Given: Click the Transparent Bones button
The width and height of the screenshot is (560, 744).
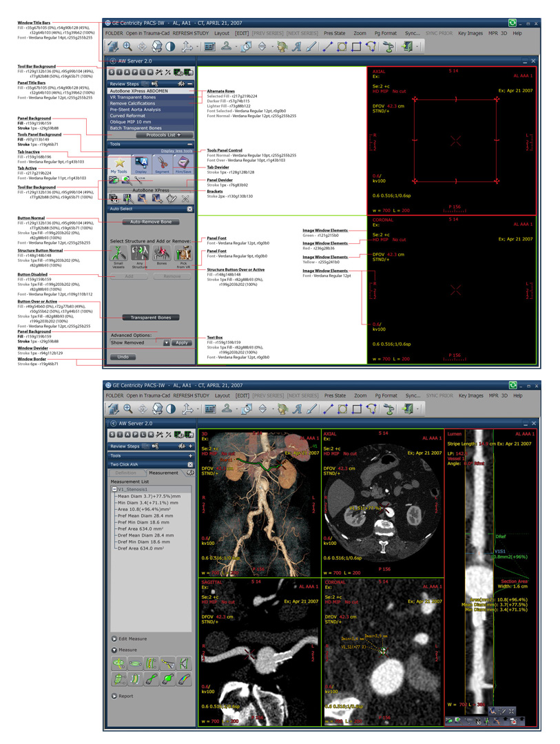Looking at the screenshot, I should pyautogui.click(x=151, y=318).
